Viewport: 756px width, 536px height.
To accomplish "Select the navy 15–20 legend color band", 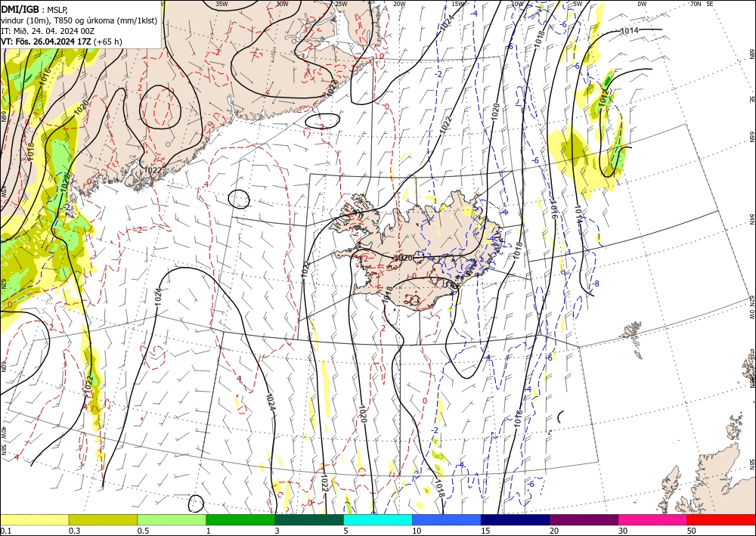I will pos(516,519).
